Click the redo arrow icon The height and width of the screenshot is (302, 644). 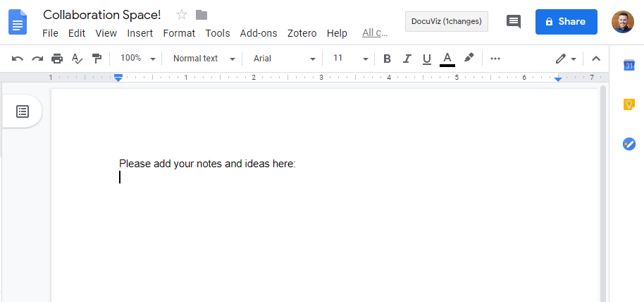(x=37, y=59)
